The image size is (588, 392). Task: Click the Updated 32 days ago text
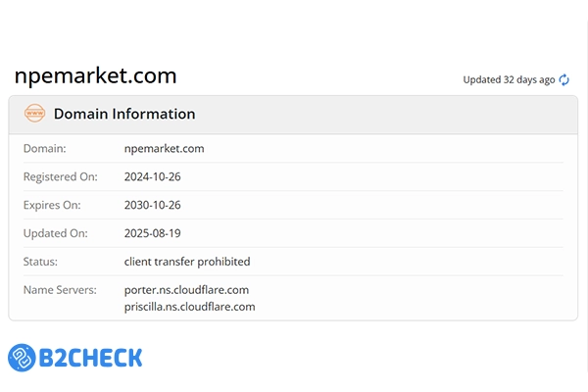click(509, 80)
